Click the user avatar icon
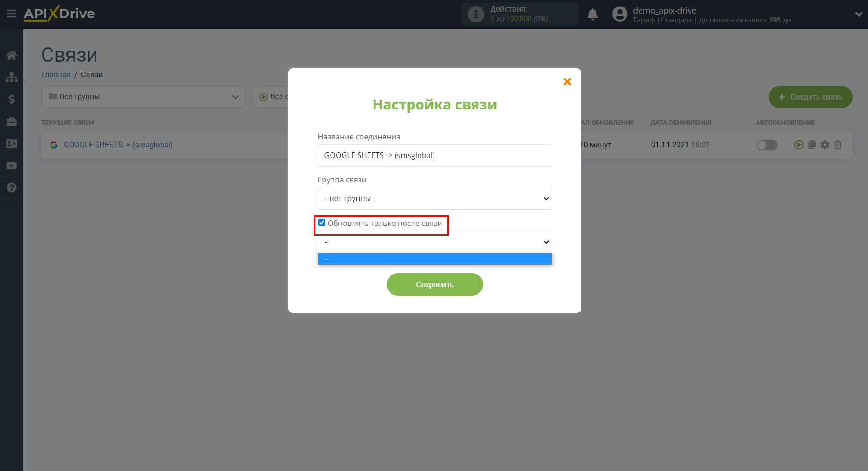The width and height of the screenshot is (868, 471). [619, 14]
